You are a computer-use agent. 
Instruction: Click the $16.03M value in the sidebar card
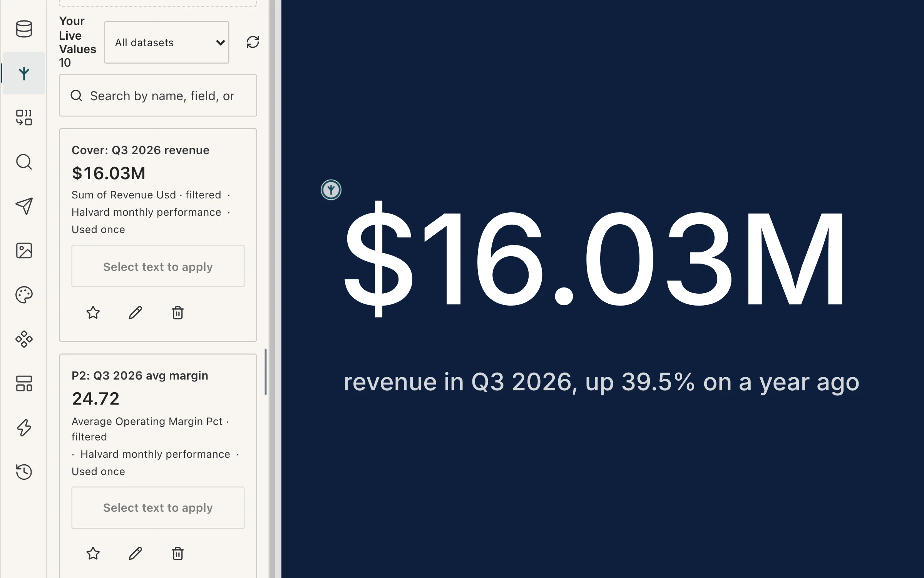coord(109,173)
